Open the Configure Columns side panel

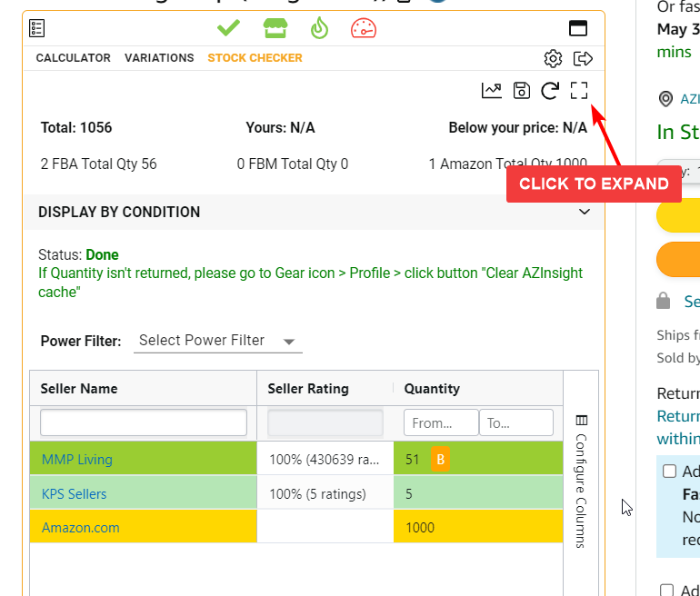582,480
